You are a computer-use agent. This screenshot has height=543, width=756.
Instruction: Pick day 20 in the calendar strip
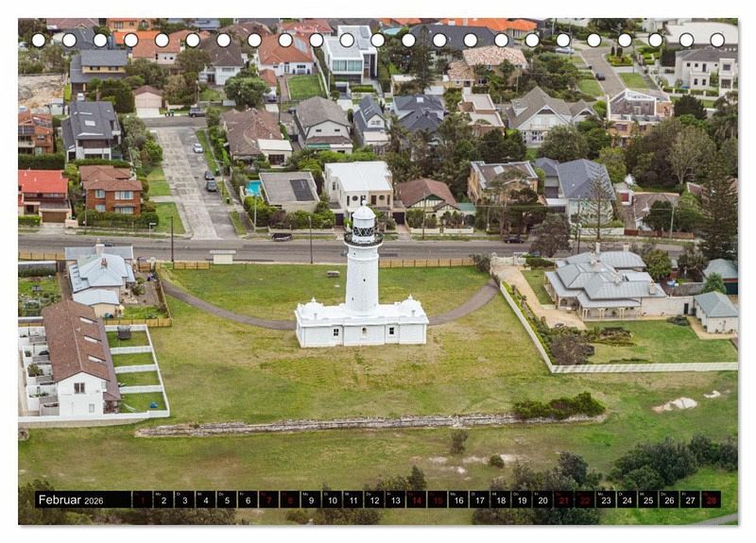pos(542,501)
